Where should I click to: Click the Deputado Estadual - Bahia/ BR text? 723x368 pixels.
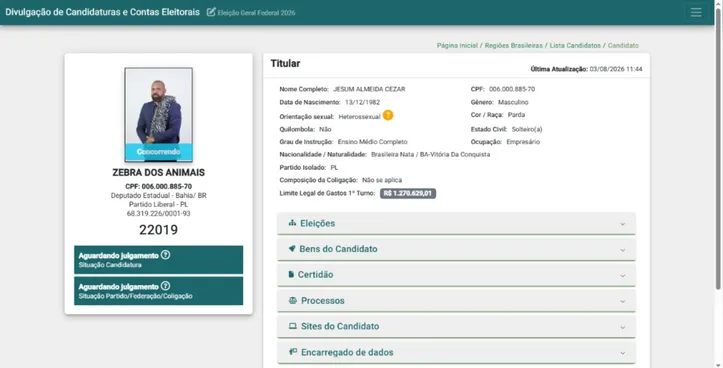[159, 196]
